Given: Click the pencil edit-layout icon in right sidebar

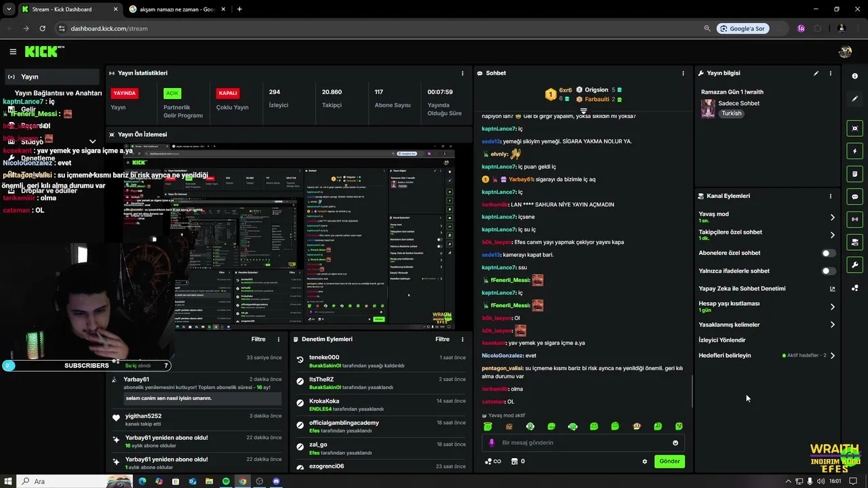Looking at the screenshot, I should (854, 99).
